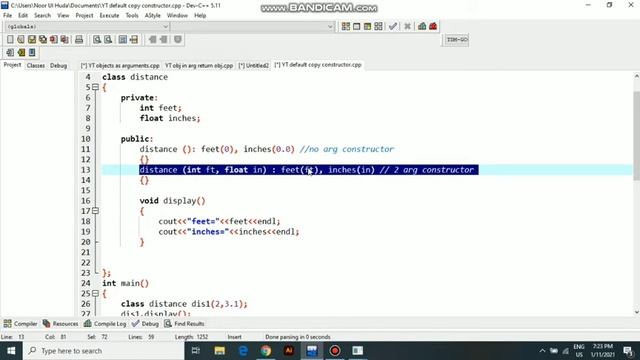This screenshot has width=640, height=360.
Task: Click the blue icon in second toolbar row
Action: pos(32,52)
